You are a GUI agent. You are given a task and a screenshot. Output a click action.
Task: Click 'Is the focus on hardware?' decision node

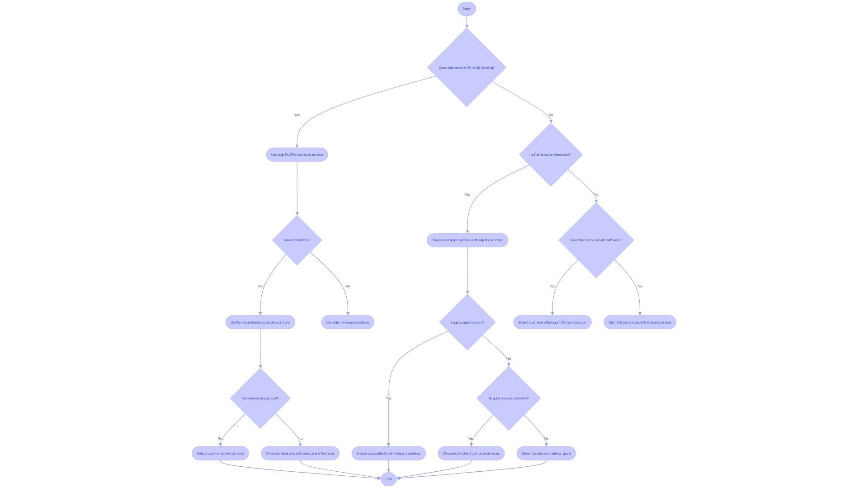[x=548, y=155]
